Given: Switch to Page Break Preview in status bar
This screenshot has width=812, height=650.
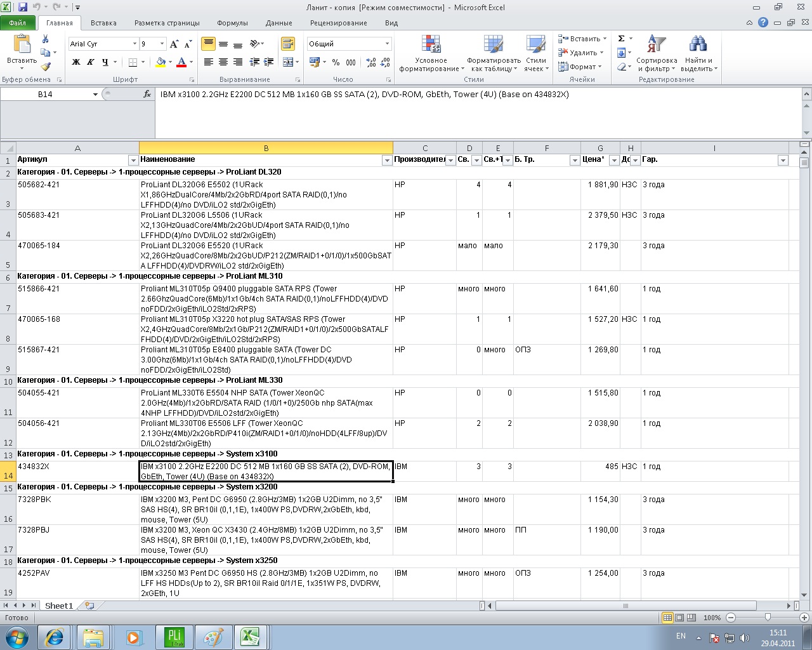Looking at the screenshot, I should [x=691, y=618].
